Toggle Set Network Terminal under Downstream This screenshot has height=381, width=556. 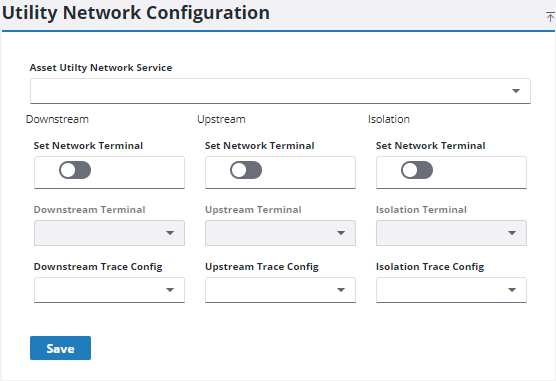click(x=75, y=170)
